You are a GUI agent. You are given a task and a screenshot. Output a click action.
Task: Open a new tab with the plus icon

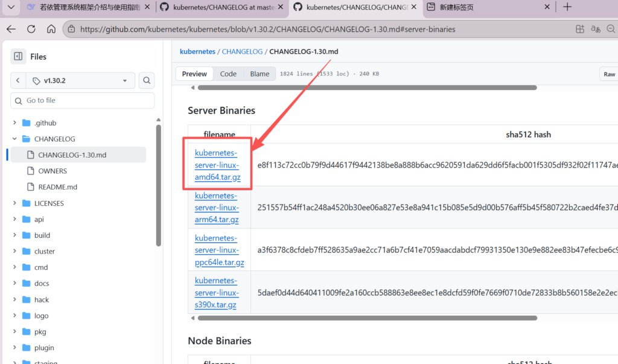567,7
